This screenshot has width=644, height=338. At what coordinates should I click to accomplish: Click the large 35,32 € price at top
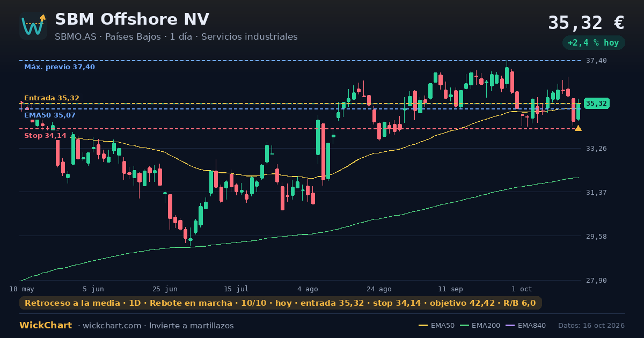pos(586,23)
